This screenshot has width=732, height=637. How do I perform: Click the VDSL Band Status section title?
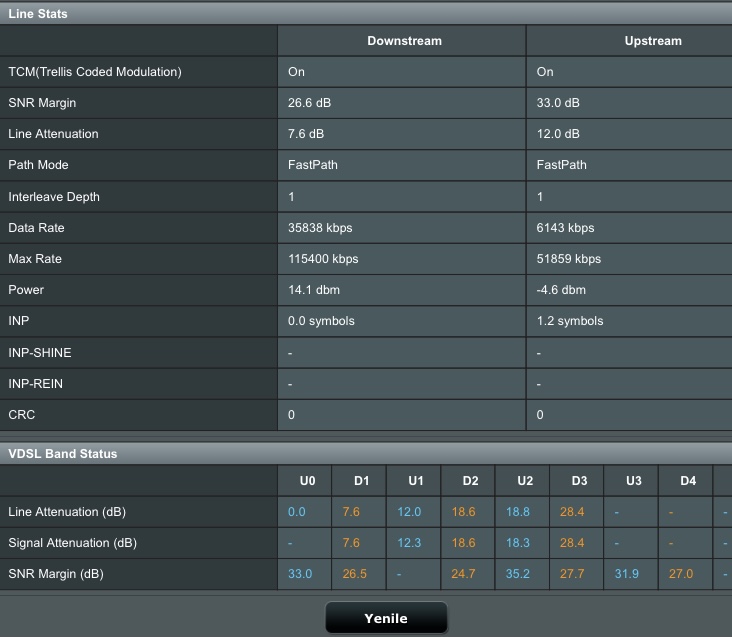tap(63, 454)
